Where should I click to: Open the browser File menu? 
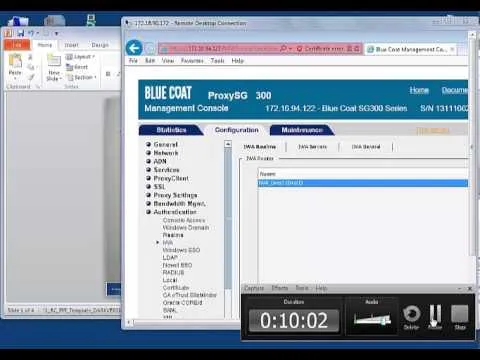tap(133, 61)
